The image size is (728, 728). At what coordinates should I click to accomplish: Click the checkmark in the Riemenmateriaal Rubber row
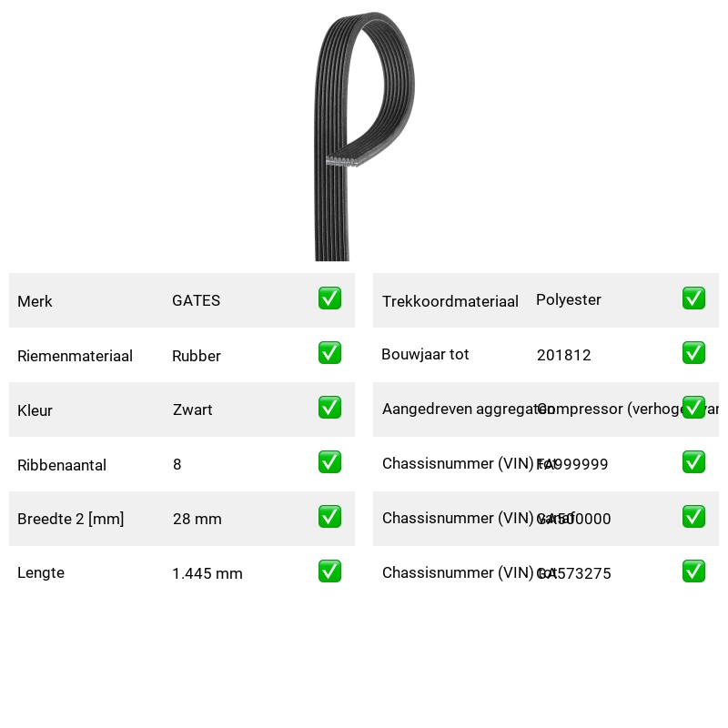[329, 353]
